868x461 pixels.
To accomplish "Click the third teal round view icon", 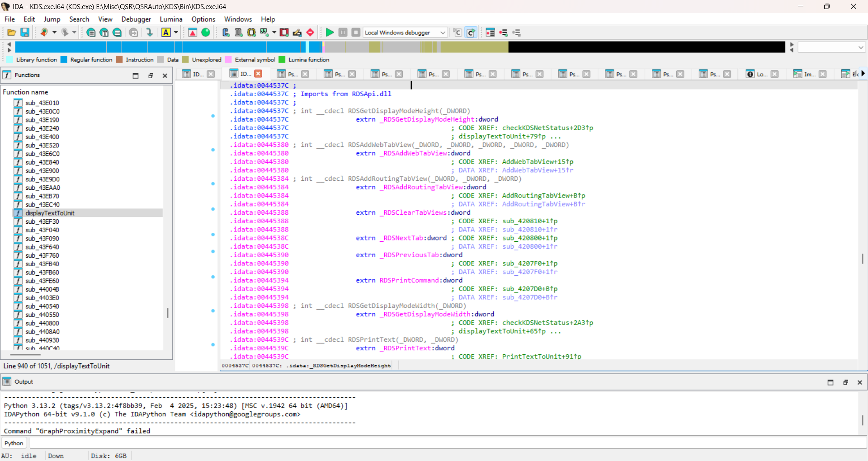I will pyautogui.click(x=117, y=33).
